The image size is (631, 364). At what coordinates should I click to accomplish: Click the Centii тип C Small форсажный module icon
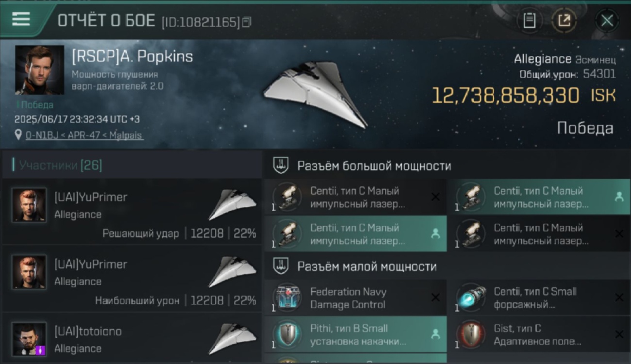(x=471, y=298)
